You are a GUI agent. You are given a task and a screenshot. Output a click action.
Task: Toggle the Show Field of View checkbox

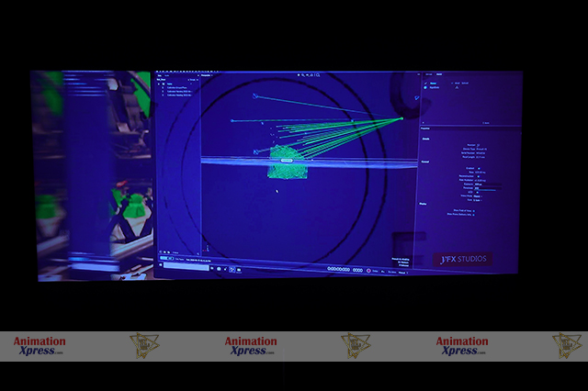473,210
